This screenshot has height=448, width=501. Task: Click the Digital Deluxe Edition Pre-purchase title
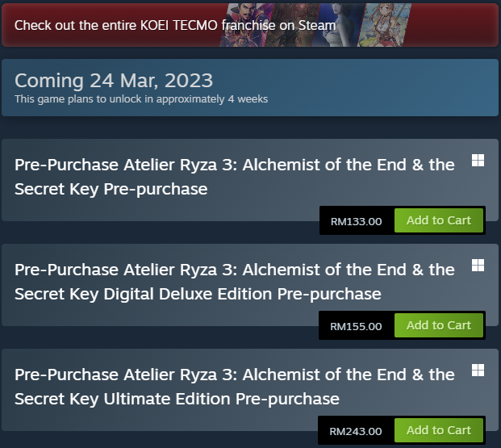click(234, 282)
